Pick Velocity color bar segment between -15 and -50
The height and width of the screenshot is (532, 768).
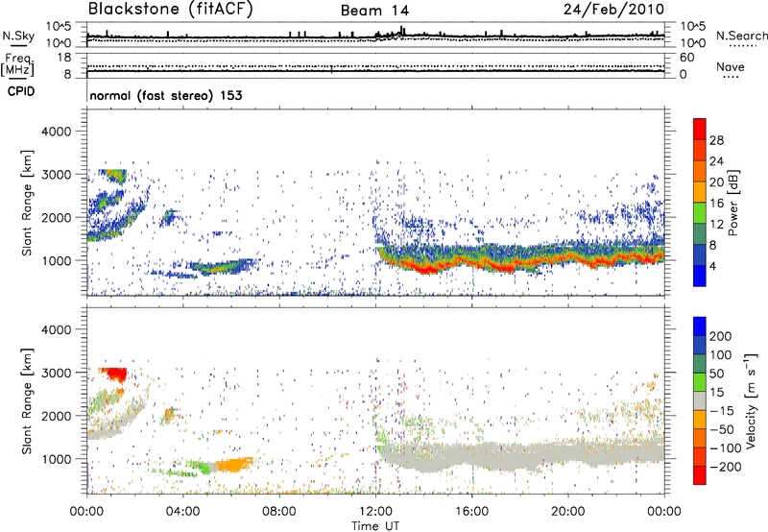[700, 420]
